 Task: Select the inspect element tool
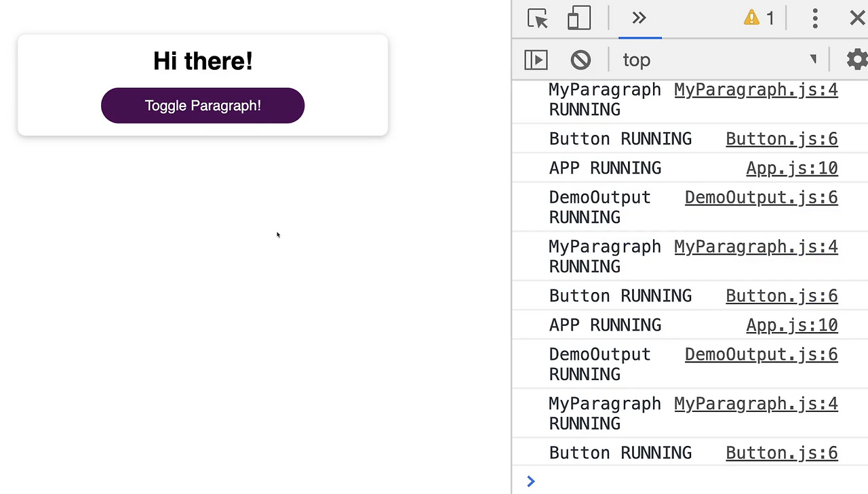(537, 18)
